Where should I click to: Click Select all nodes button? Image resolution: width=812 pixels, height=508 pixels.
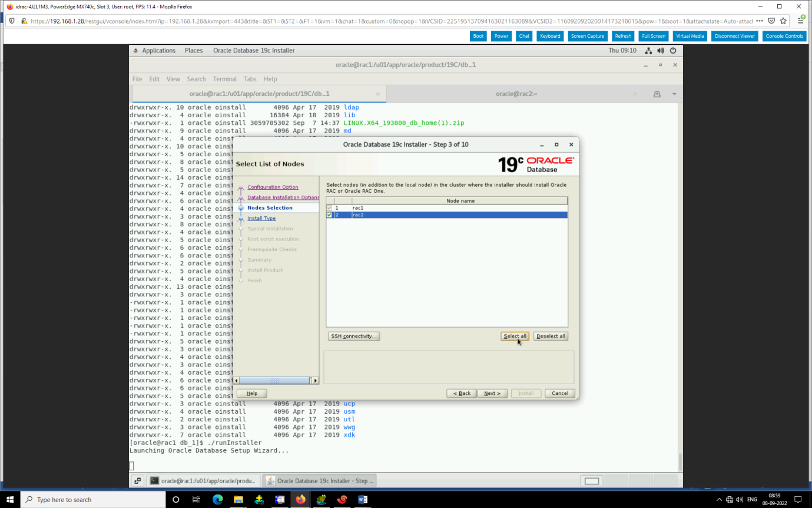tap(515, 336)
